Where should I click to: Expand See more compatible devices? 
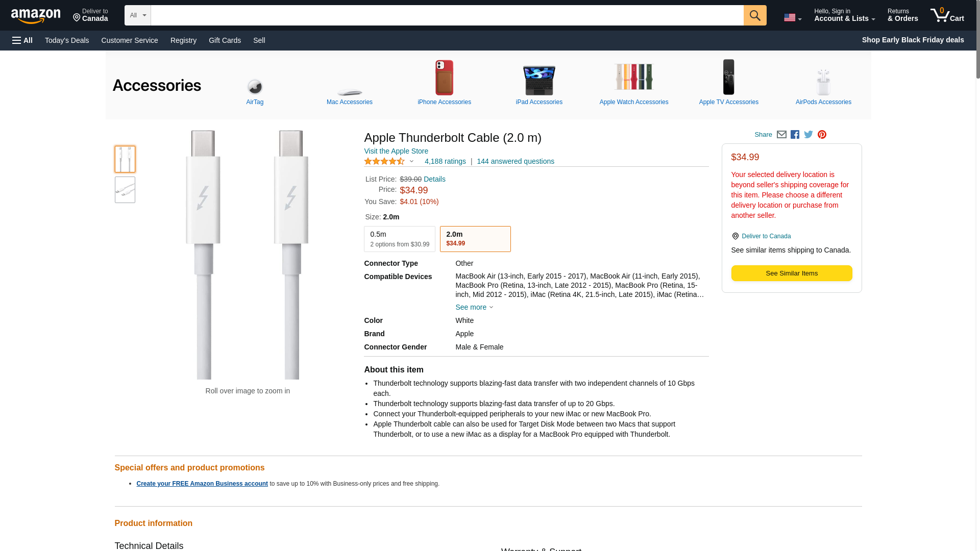474,307
